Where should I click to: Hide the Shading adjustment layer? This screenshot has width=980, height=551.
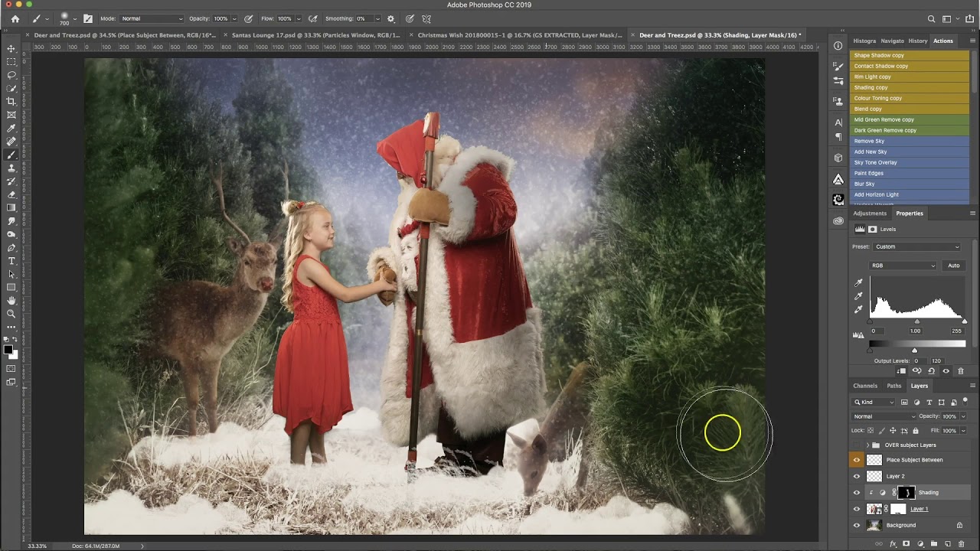pyautogui.click(x=857, y=492)
